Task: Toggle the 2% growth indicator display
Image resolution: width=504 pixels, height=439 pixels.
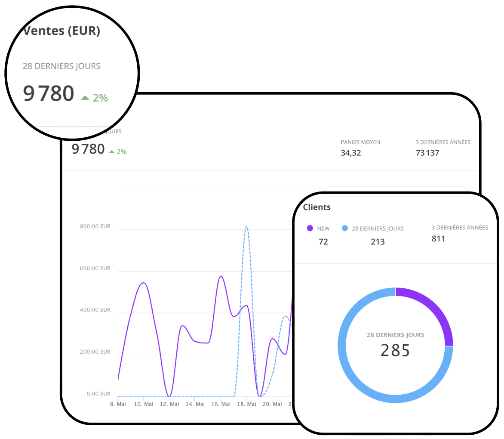Action: pyautogui.click(x=121, y=152)
